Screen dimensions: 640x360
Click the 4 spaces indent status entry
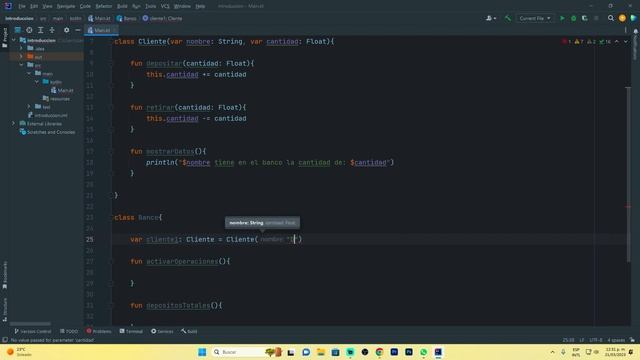616,340
